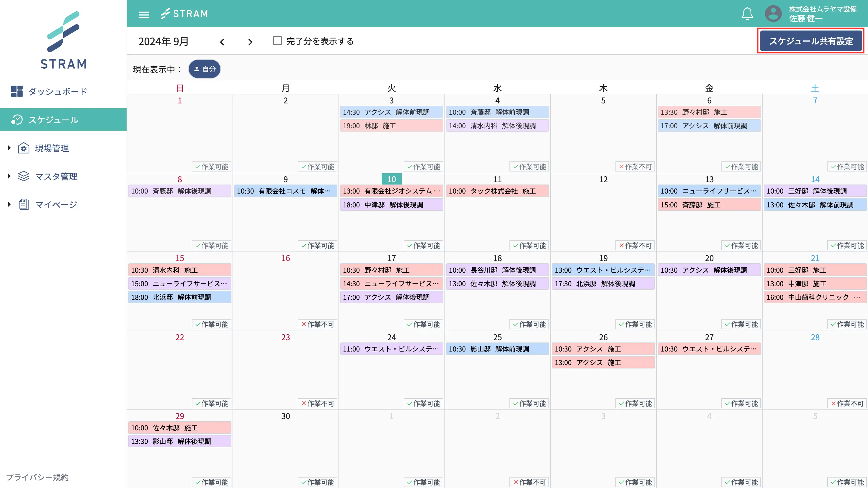Screen dimensions: 868x488
Task: Click スケジュール共有設定 button
Action: tap(811, 41)
